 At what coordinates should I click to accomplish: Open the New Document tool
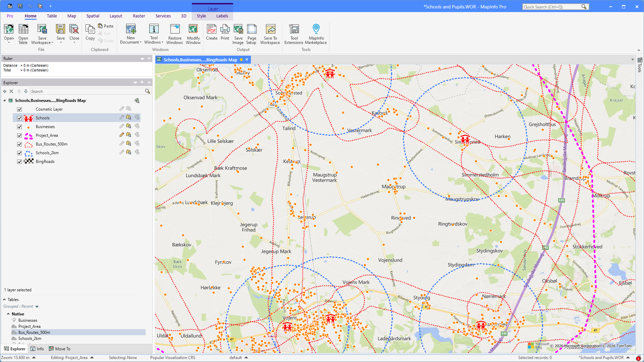[130, 34]
